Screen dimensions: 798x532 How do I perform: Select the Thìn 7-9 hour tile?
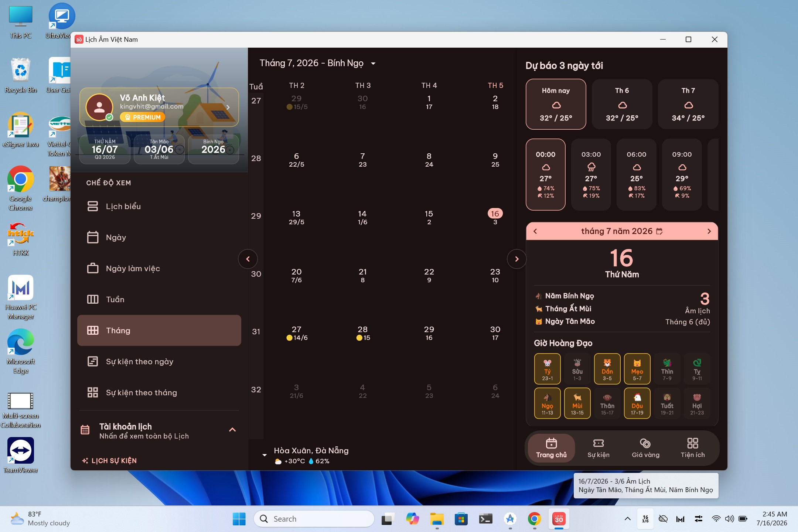[667, 369]
